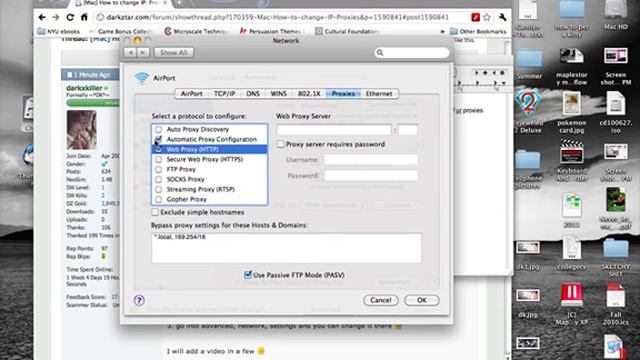Image resolution: width=640 pixels, height=360 pixels.
Task: Click OK in Network dialog
Action: point(422,300)
